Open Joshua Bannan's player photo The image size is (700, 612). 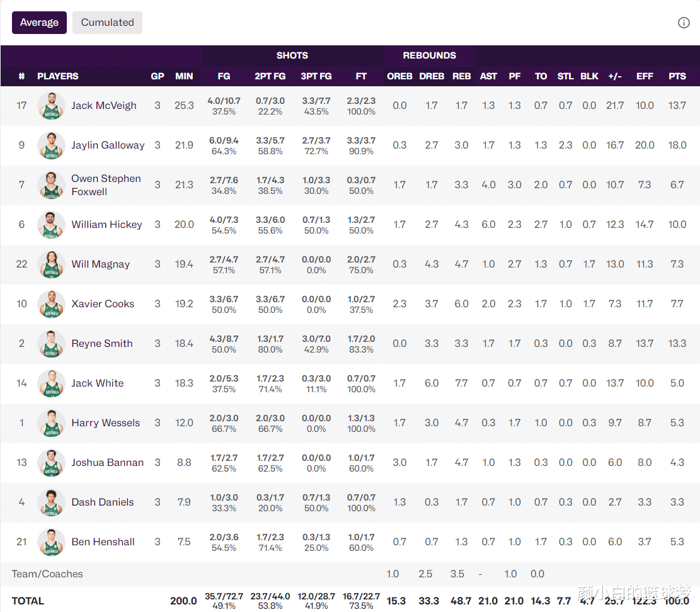pyautogui.click(x=51, y=463)
